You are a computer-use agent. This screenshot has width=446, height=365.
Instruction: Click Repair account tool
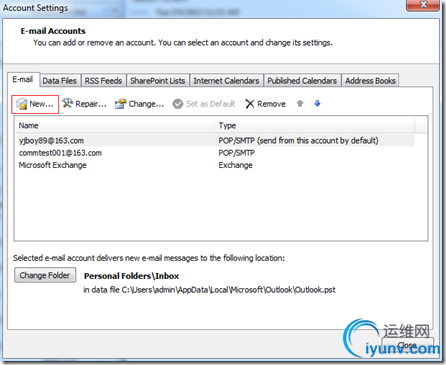click(x=84, y=104)
